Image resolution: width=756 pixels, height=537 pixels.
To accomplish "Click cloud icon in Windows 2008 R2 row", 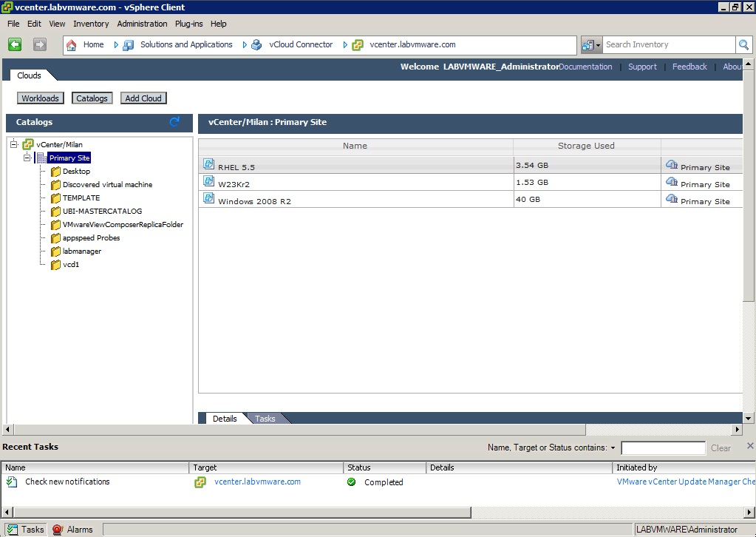I will point(672,198).
